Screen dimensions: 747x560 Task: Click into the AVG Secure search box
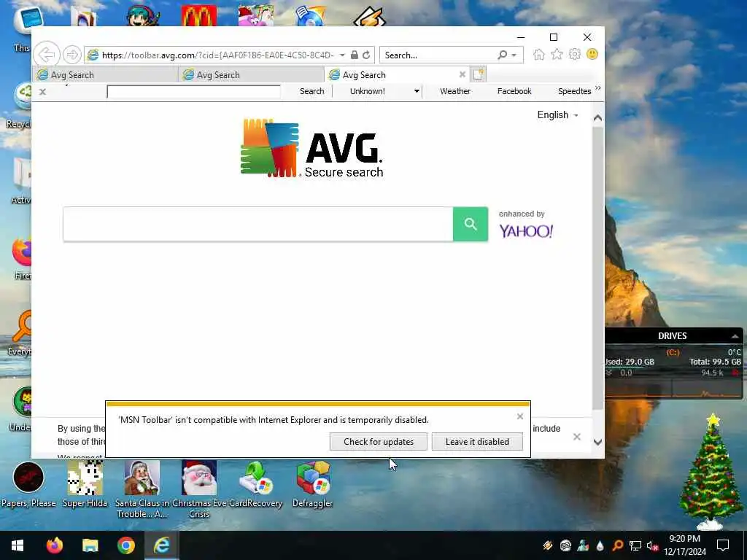coord(258,225)
